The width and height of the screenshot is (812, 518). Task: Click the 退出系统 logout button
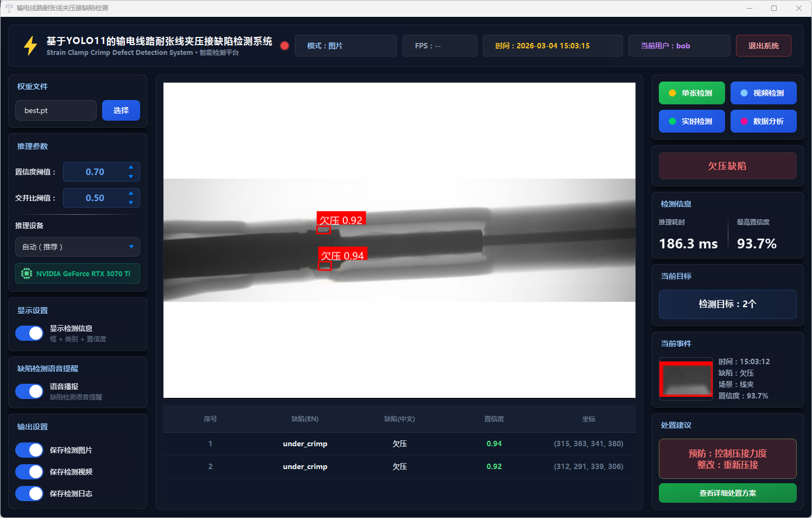(763, 46)
